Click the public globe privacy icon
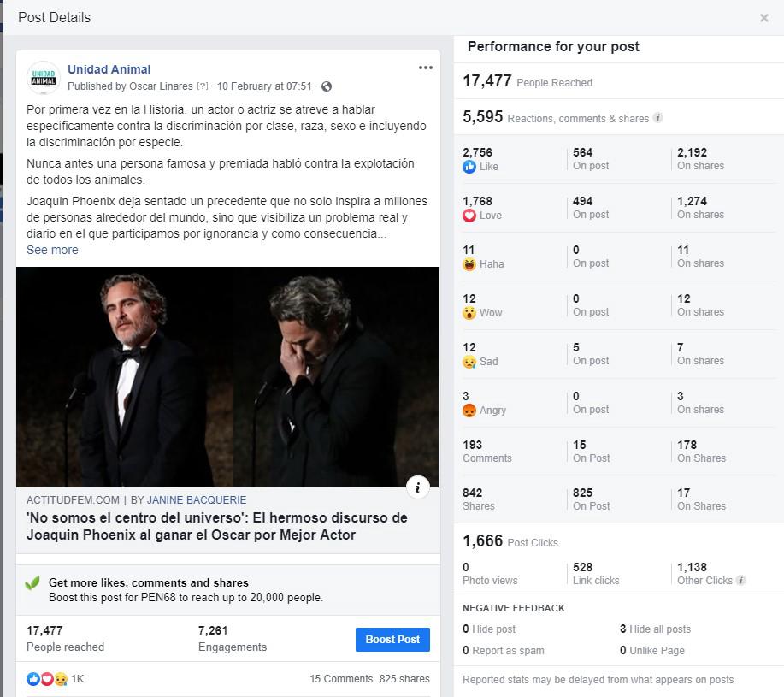Viewport: 784px width, 697px height. [327, 86]
